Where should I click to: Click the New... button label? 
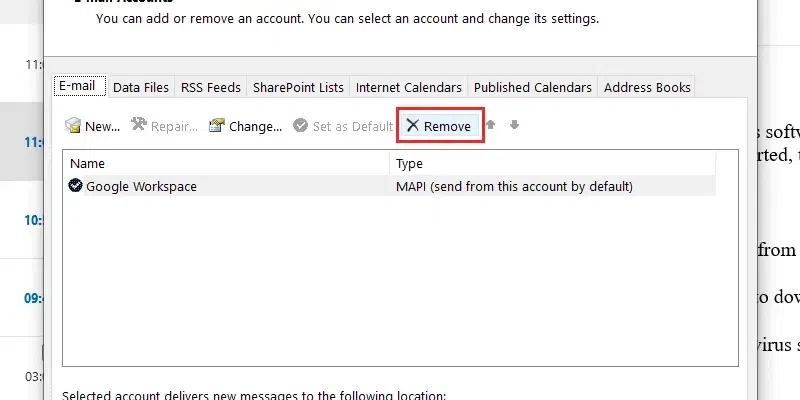[103, 127]
